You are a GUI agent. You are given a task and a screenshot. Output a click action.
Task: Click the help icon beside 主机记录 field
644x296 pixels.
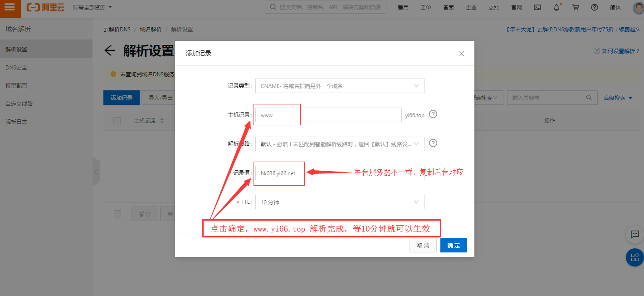433,114
